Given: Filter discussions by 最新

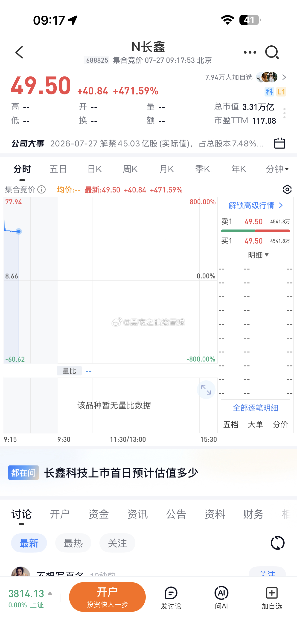Looking at the screenshot, I should tap(29, 543).
